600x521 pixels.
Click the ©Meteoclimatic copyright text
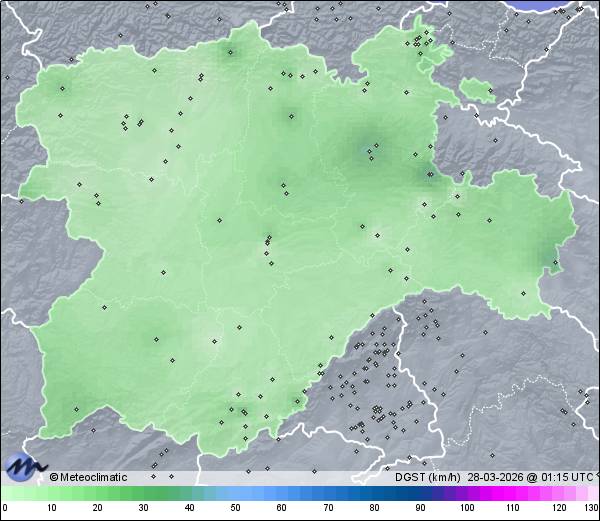[x=88, y=477]
